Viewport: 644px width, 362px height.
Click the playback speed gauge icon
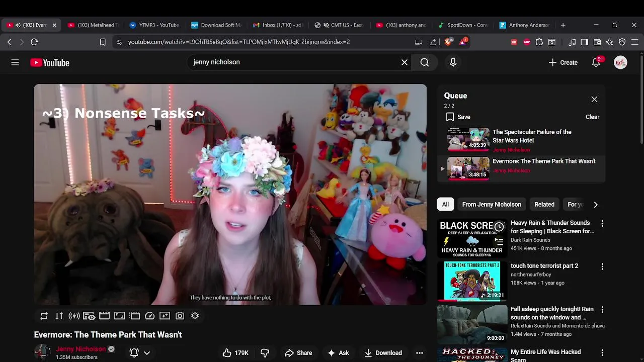coord(149,316)
